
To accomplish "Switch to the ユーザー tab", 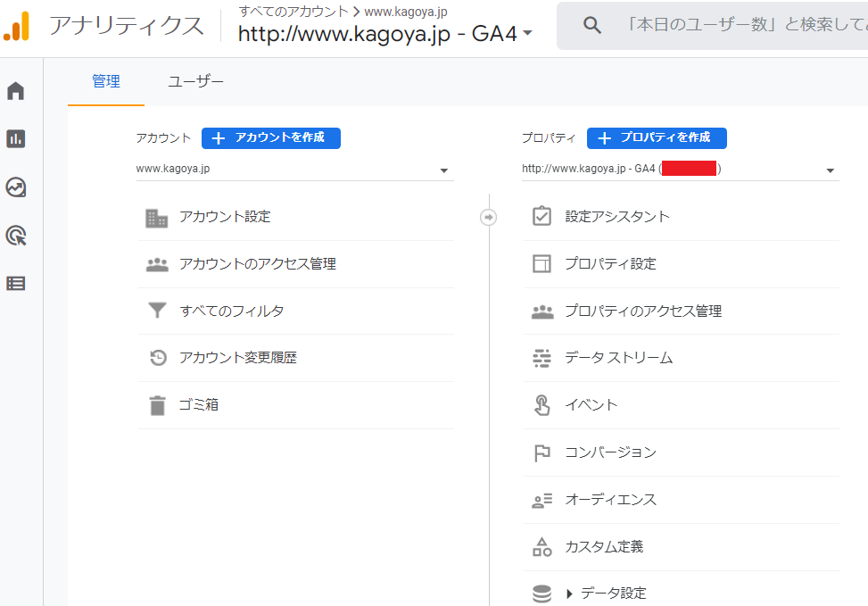I will [x=195, y=81].
